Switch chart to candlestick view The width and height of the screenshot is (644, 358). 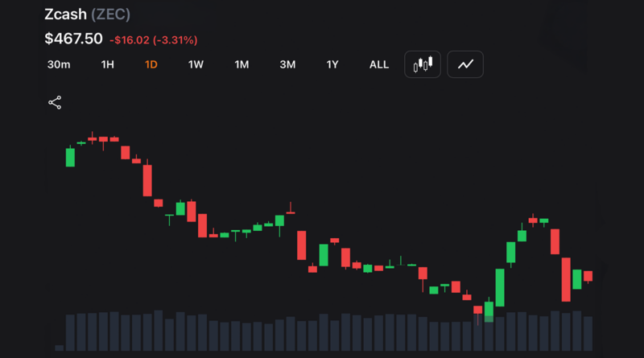(422, 64)
